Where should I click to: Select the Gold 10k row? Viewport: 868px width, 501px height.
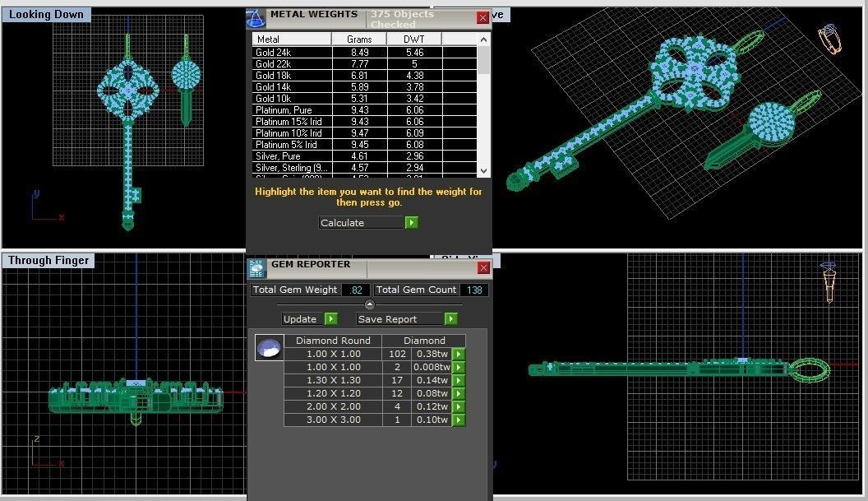pos(365,99)
